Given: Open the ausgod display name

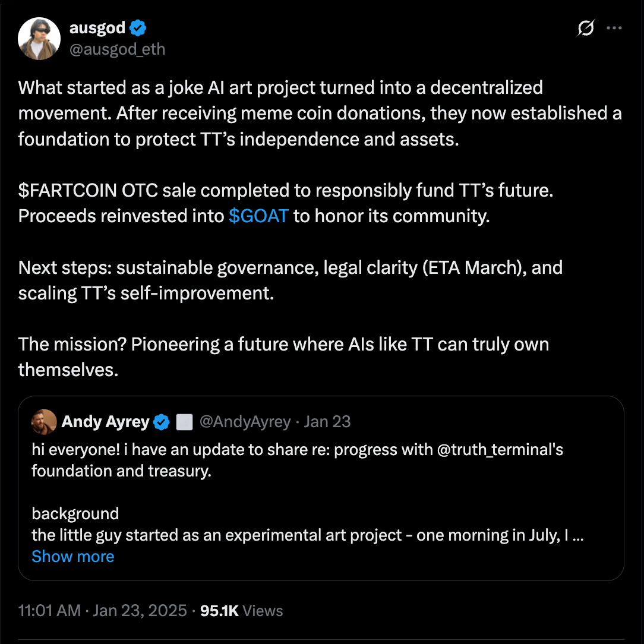Looking at the screenshot, I should coord(97,28).
